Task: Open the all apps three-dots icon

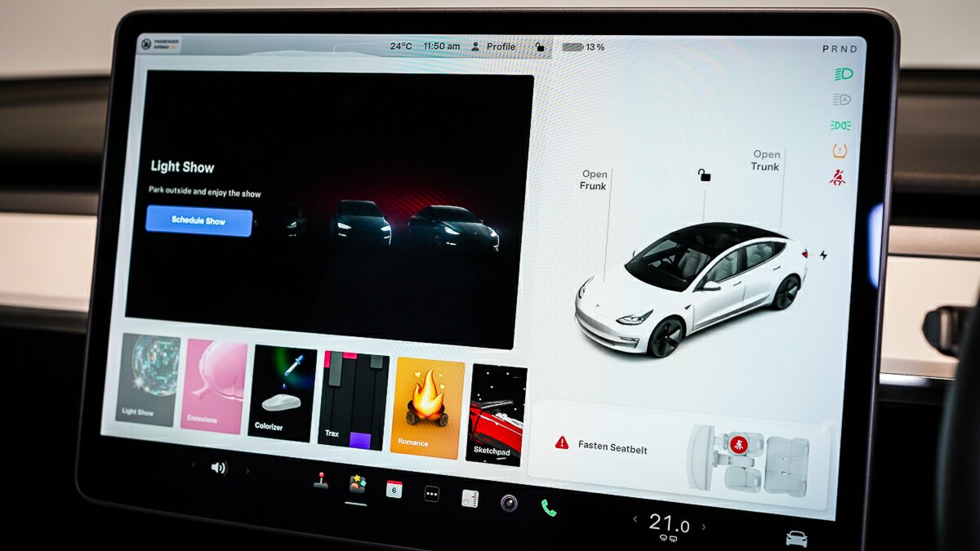Action: (x=432, y=494)
